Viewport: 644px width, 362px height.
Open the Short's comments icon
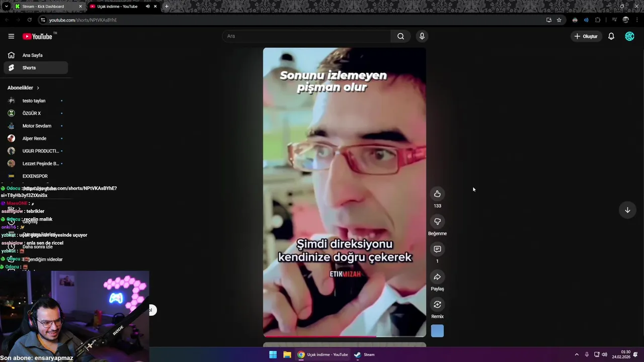click(x=437, y=249)
